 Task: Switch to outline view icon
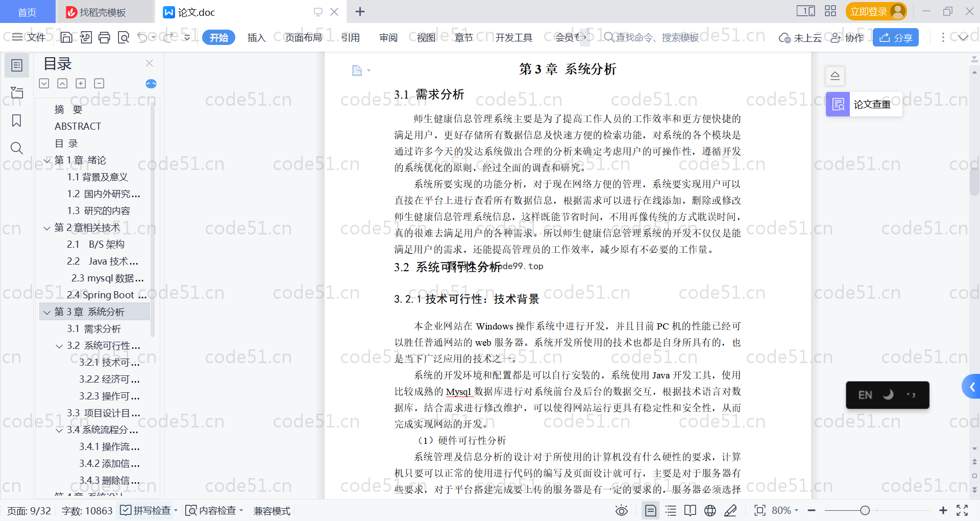point(671,510)
